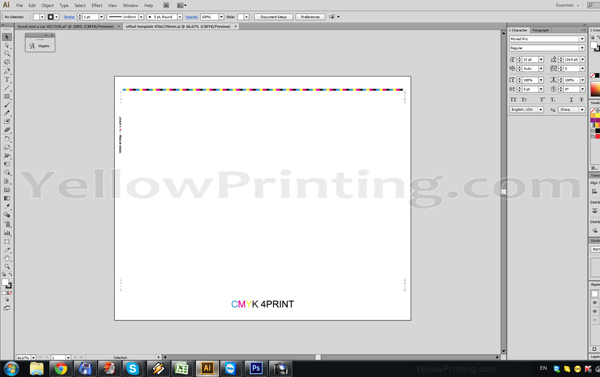Open the Myriad Pro font family dropdown
600x377 pixels.
[x=582, y=39]
